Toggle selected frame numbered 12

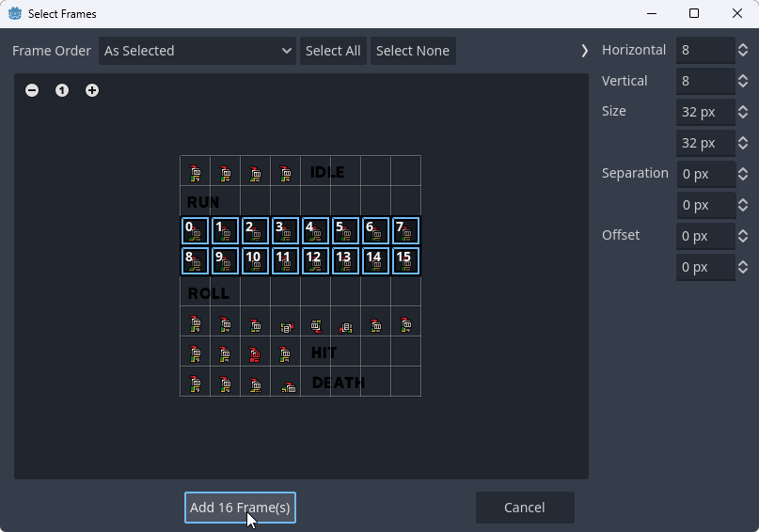(x=315, y=261)
